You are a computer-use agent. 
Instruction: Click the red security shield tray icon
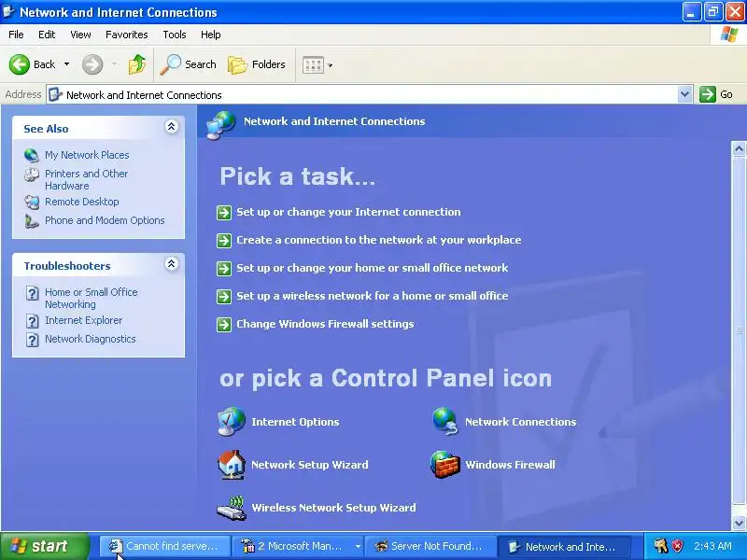point(677,546)
